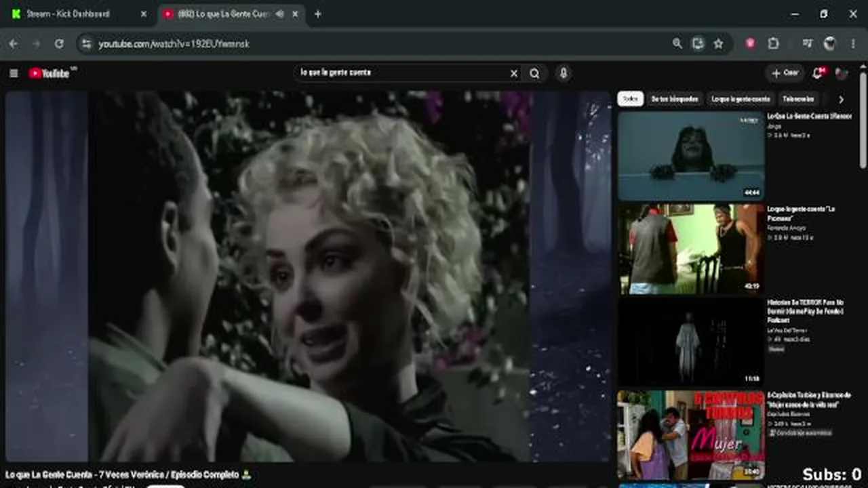Image resolution: width=868 pixels, height=488 pixels.
Task: Select the Telenovelas filter chip
Action: (x=798, y=99)
